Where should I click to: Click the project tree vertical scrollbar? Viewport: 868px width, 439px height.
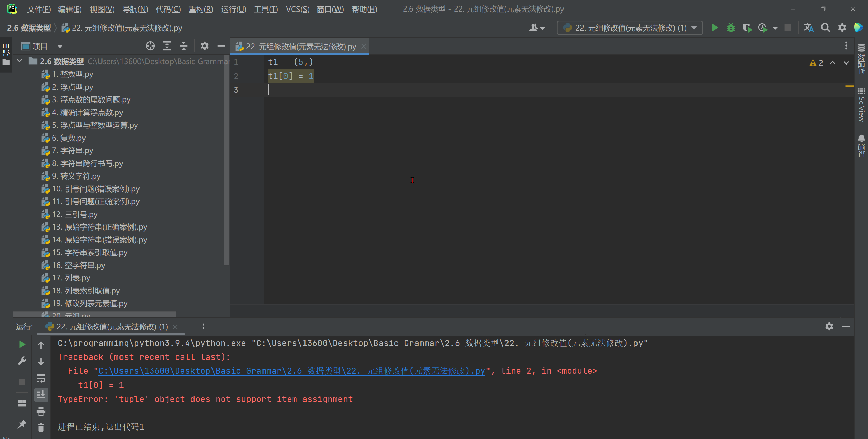click(x=226, y=160)
